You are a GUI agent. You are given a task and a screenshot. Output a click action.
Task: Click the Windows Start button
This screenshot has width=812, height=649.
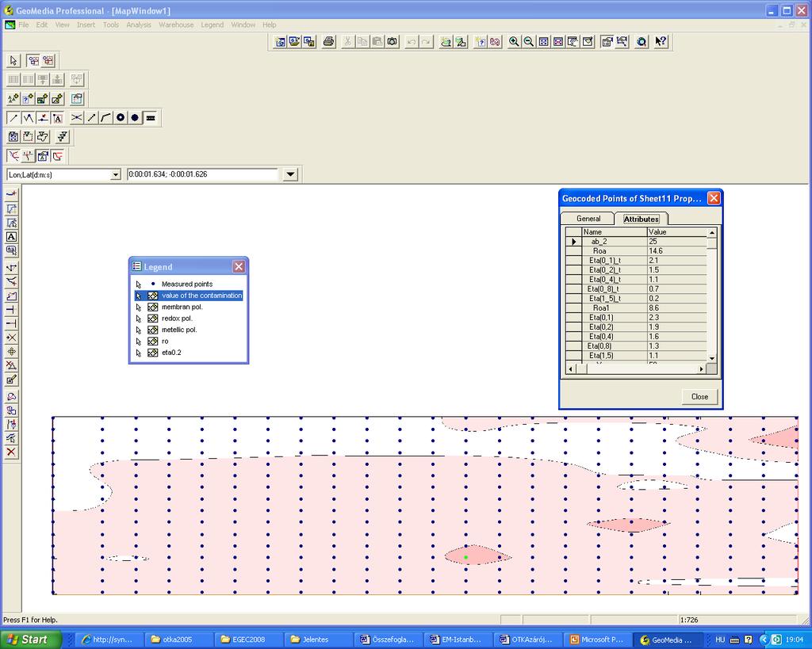[30, 639]
